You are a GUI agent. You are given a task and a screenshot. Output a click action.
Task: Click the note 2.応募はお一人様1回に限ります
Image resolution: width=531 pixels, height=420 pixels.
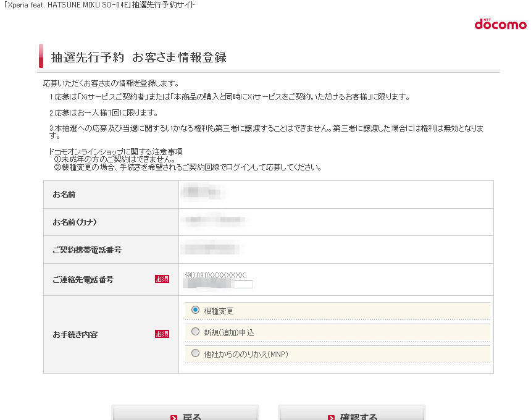tap(104, 113)
